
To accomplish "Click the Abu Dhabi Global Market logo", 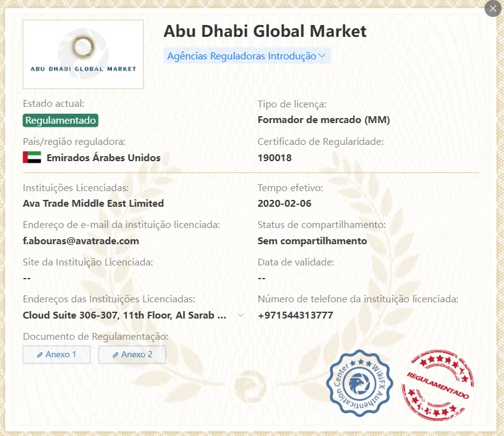I will click(x=83, y=54).
